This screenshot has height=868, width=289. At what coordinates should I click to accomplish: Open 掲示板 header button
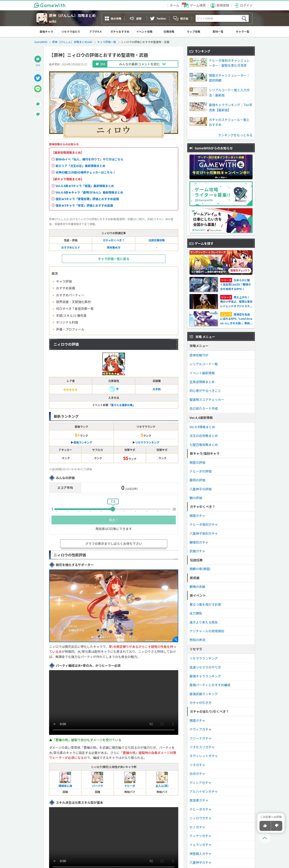coord(181,18)
